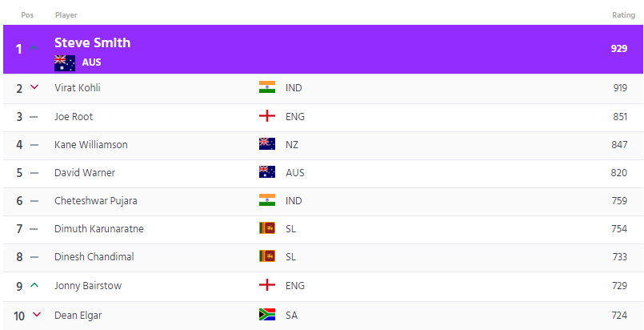Select Cheteshwar Pujara's name
This screenshot has height=330, width=644.
pyautogui.click(x=96, y=201)
